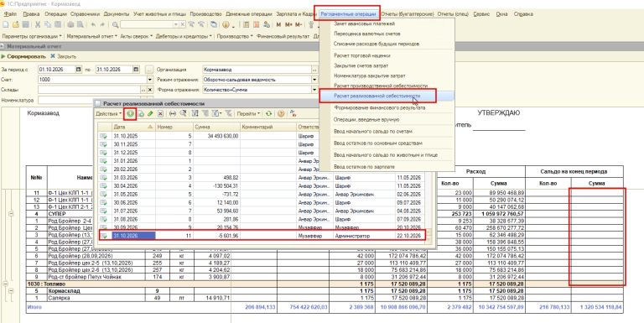Click the green Refresh list icon
Image resolution: width=644 pixels, height=323 pixels.
[268, 113]
